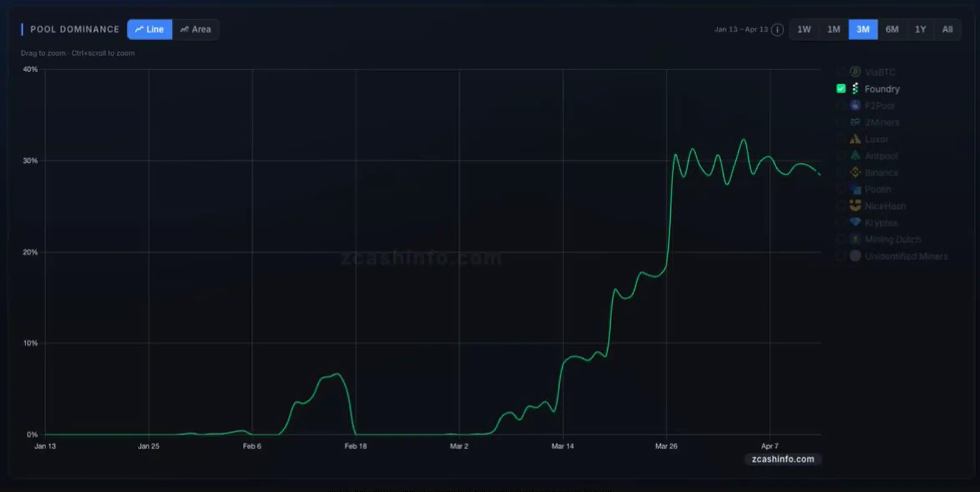This screenshot has width=980, height=492.
Task: Switch to Area chart view
Action: point(196,29)
